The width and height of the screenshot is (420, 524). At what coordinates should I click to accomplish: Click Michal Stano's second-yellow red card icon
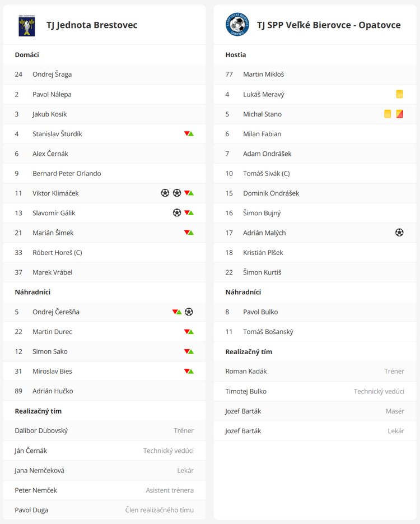tap(399, 114)
